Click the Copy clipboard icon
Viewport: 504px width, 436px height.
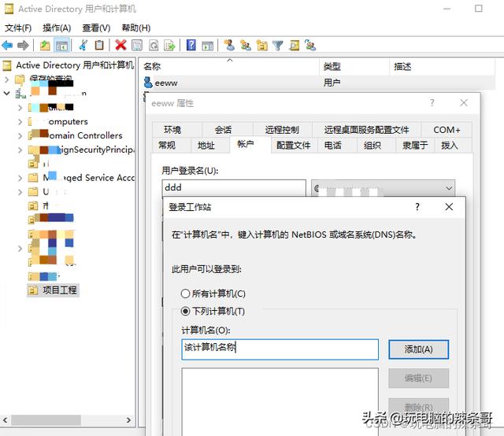tap(99, 46)
